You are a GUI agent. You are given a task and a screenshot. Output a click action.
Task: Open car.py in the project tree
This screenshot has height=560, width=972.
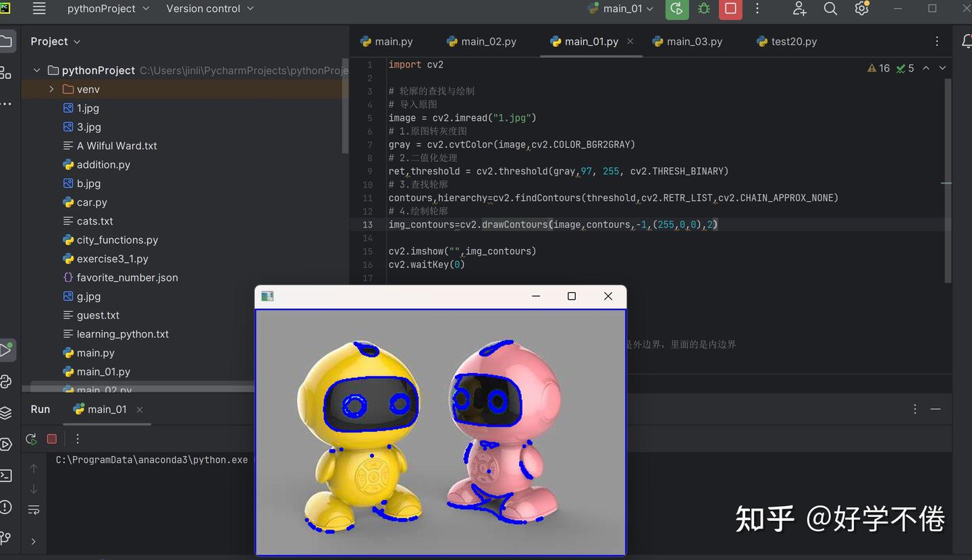[x=92, y=202]
